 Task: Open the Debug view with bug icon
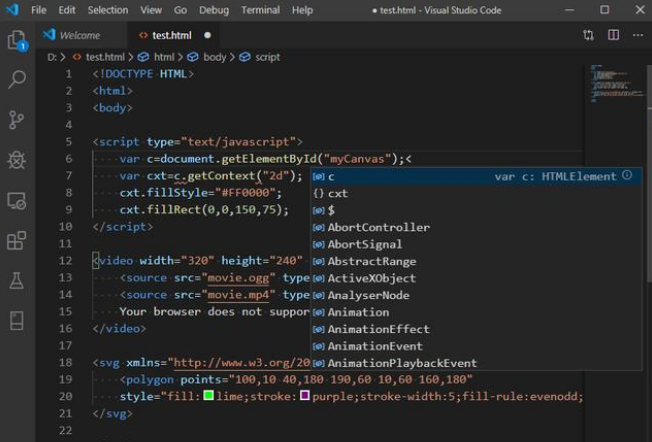(16, 160)
